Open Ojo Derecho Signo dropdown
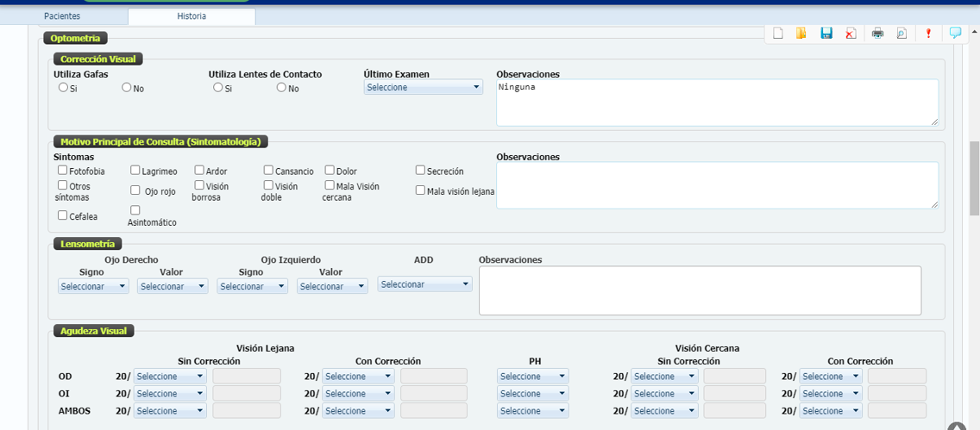Image resolution: width=980 pixels, height=430 pixels. 93,286
